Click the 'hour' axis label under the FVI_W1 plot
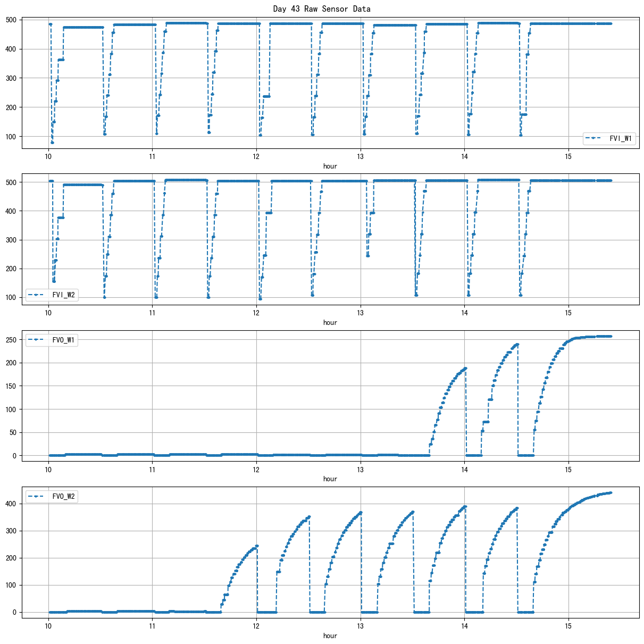 pyautogui.click(x=330, y=166)
